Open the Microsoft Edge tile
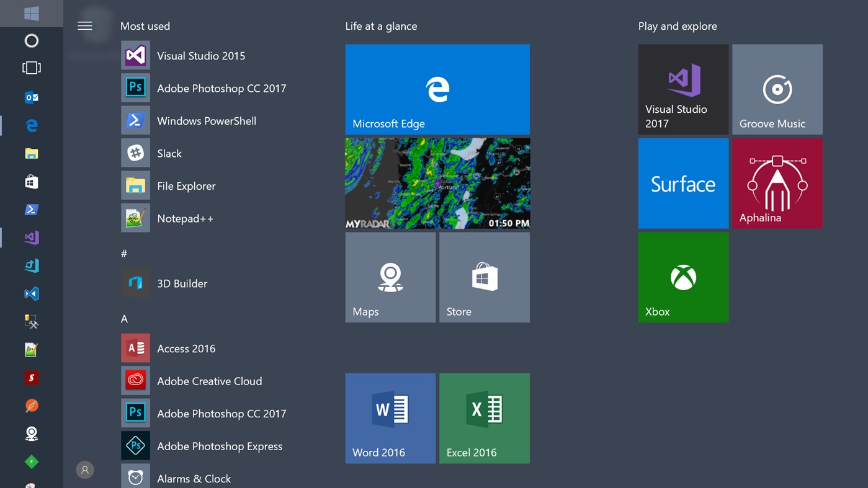The height and width of the screenshot is (488, 868). pos(437,89)
